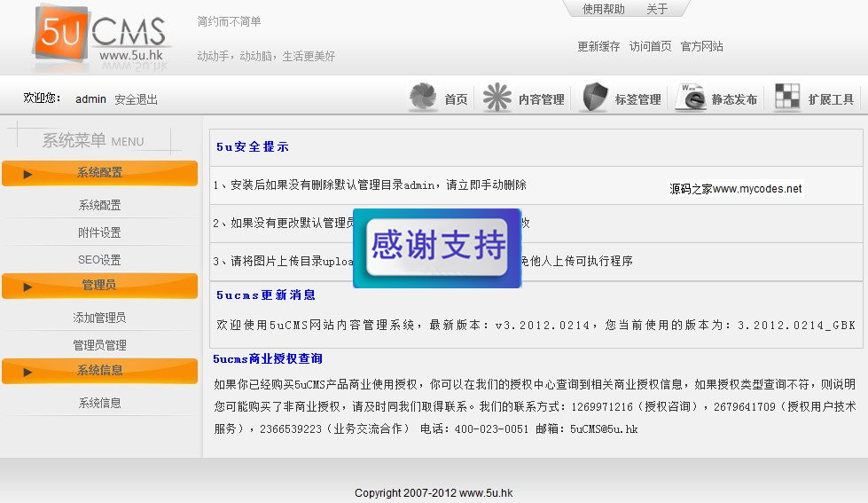Viewport: 868px width, 503px height.
Task: Click the 静态发布 browser icon
Action: click(691, 98)
